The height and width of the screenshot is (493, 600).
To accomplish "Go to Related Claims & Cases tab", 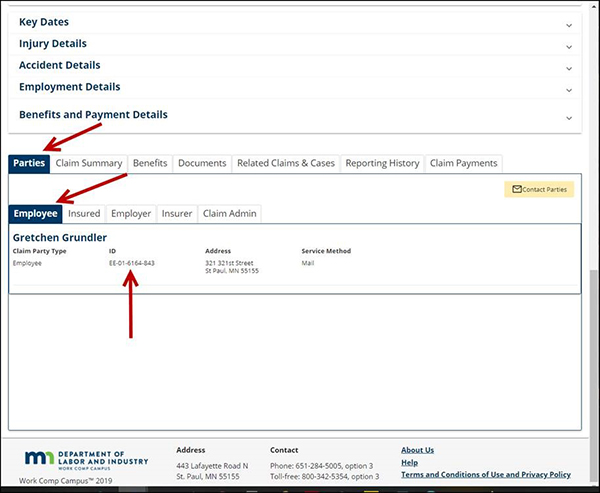I will tap(285, 163).
